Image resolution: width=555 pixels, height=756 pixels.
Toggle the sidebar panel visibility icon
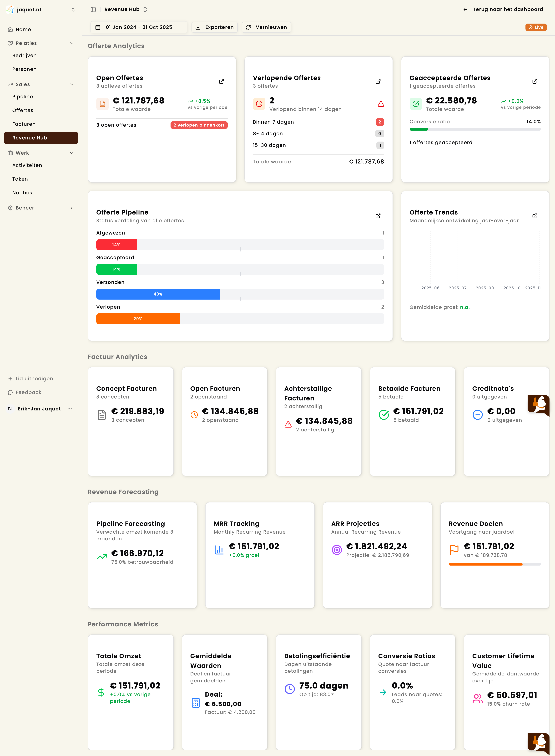pos(93,9)
